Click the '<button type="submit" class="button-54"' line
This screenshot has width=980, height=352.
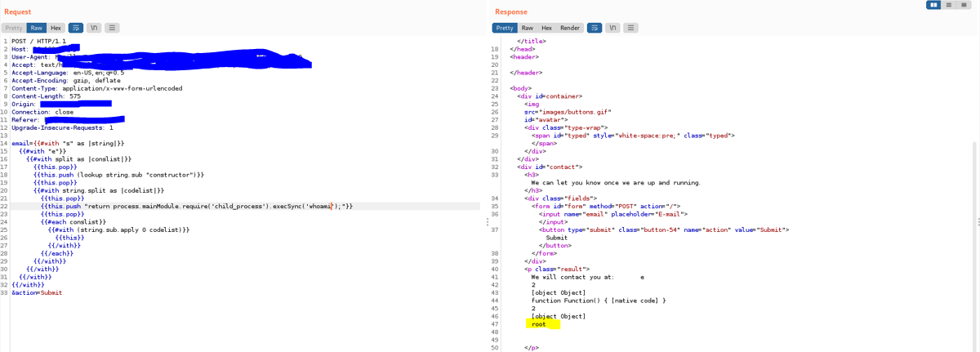664,229
